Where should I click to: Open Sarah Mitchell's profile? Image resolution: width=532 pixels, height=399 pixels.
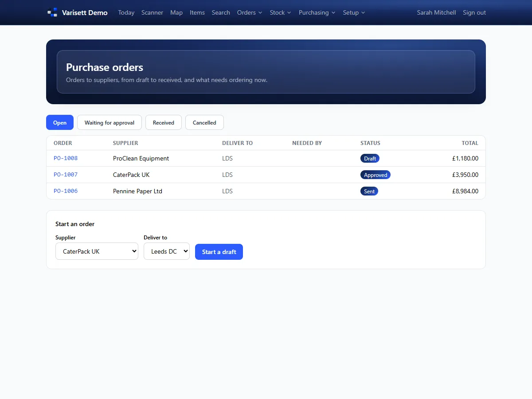[x=436, y=12]
